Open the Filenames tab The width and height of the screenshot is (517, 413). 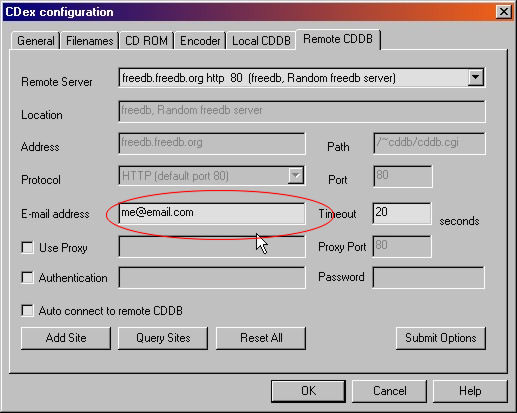coord(90,41)
